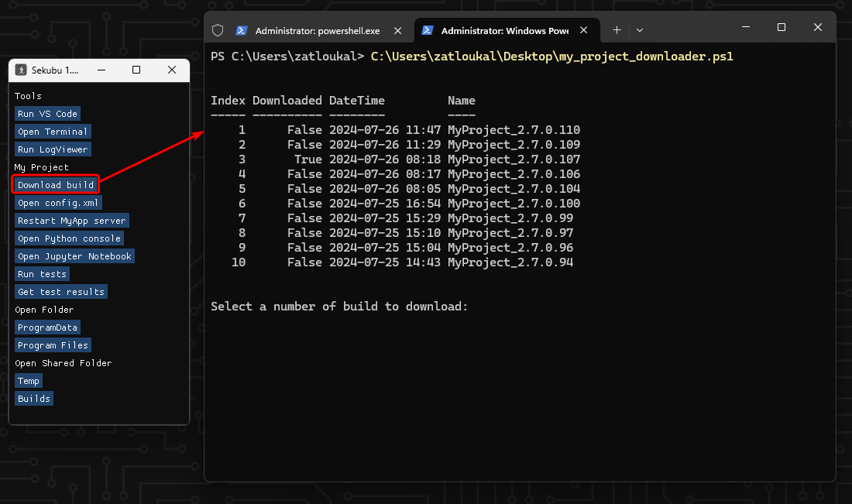Click PowerShell icon on second terminal tab
This screenshot has height=504, width=852.
coord(428,30)
